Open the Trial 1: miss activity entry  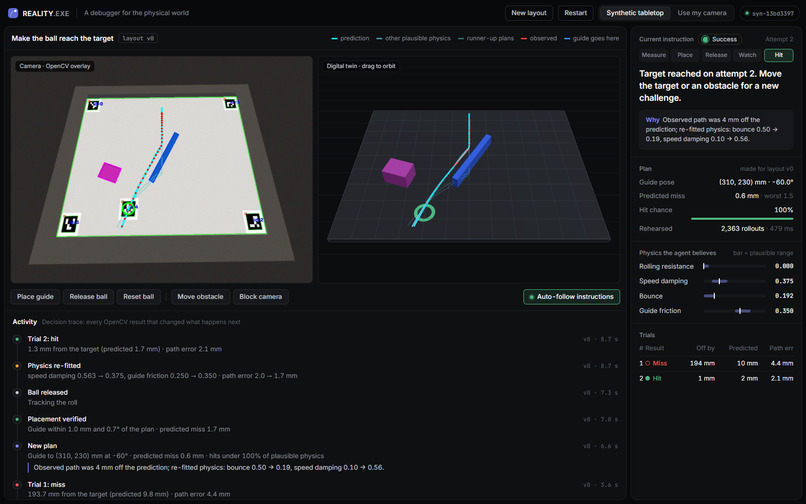(316, 489)
